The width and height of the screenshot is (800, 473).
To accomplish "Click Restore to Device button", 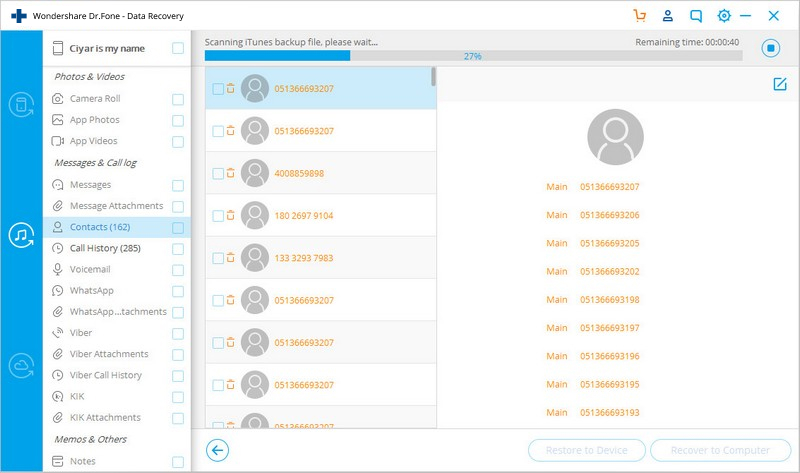I will 587,450.
